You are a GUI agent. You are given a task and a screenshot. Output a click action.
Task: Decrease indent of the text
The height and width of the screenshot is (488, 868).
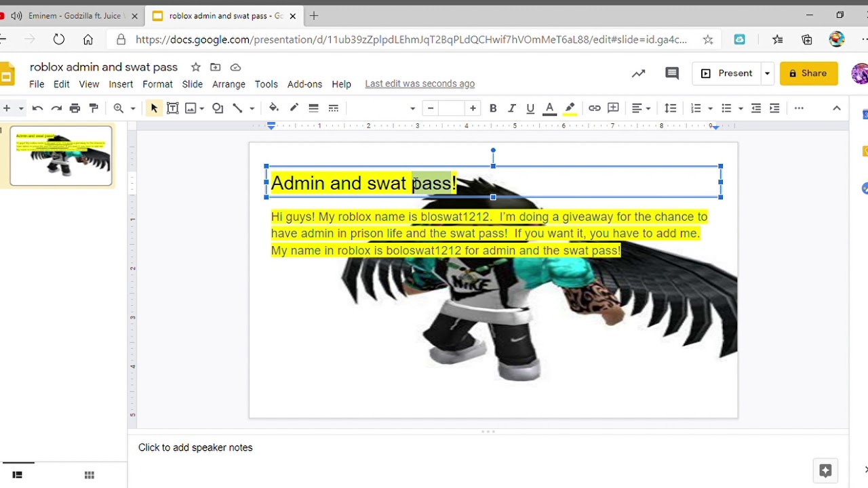tap(756, 108)
